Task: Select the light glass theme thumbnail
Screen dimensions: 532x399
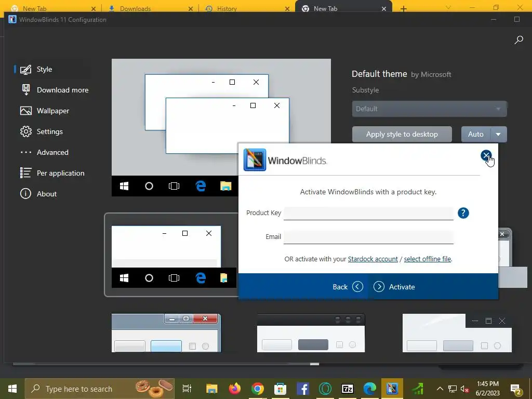Action: tap(457, 333)
